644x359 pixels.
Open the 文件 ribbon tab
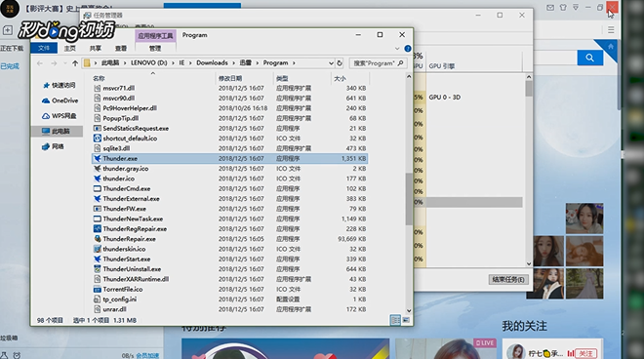click(44, 49)
